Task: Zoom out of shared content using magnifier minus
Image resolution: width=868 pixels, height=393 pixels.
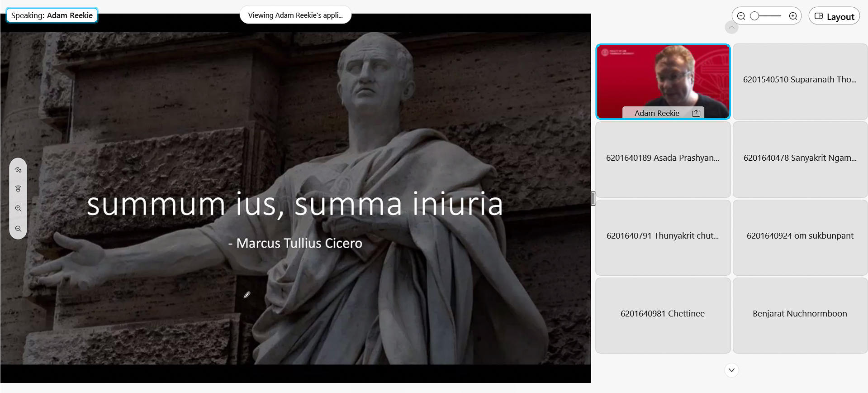Action: point(18,229)
